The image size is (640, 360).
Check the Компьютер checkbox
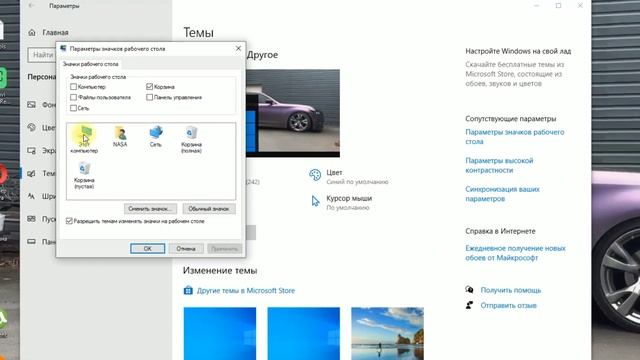pos(73,87)
